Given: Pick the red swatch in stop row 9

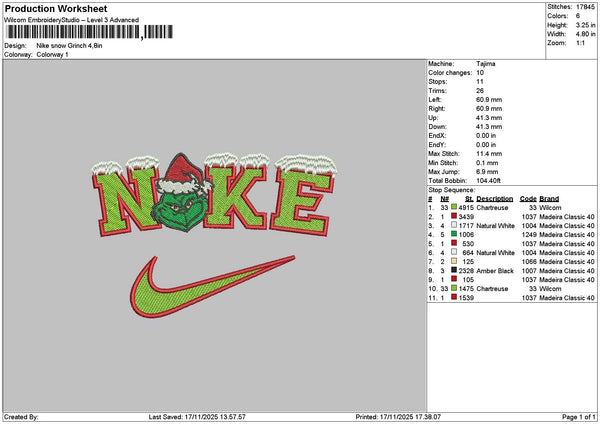Looking at the screenshot, I should point(454,279).
